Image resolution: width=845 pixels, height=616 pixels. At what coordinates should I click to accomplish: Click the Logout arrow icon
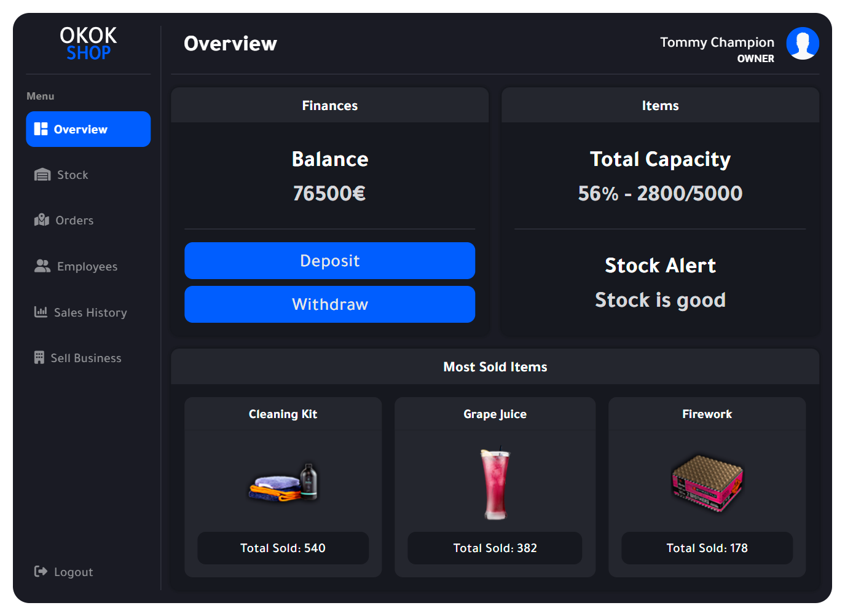41,572
